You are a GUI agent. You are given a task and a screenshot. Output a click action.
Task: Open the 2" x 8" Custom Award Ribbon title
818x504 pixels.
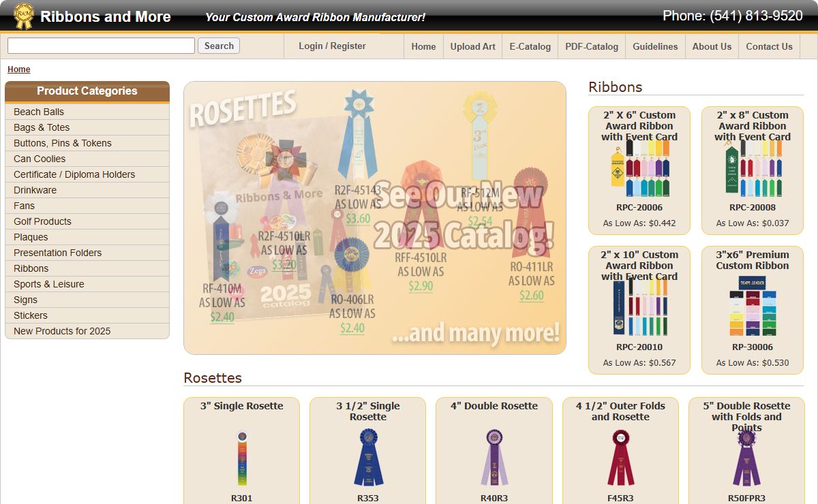pos(753,126)
